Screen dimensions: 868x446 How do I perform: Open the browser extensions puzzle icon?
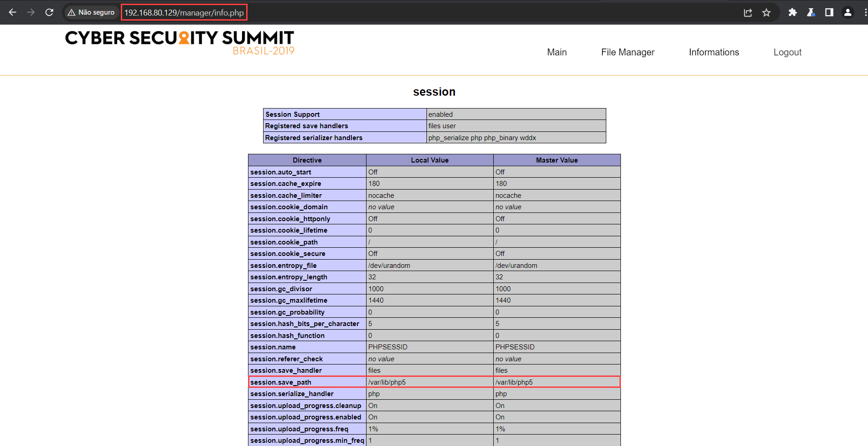coord(793,12)
